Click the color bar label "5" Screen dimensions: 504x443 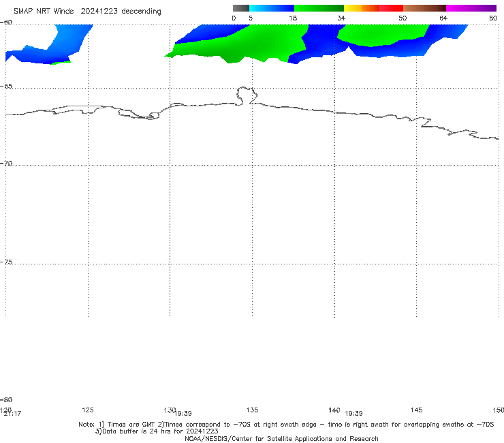click(x=251, y=18)
